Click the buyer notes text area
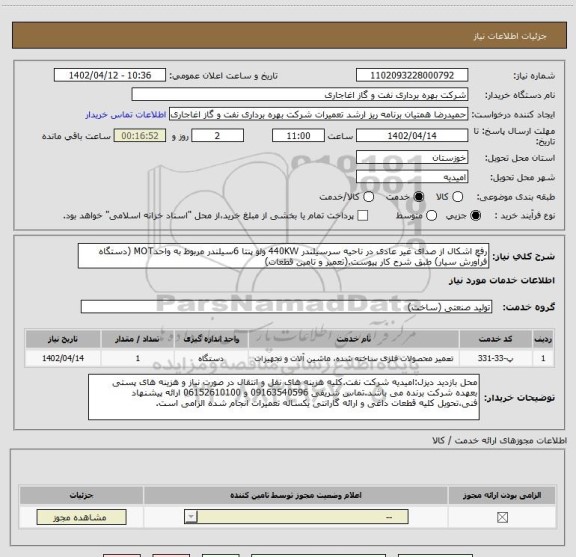This screenshot has height=557, width=576. (284, 397)
